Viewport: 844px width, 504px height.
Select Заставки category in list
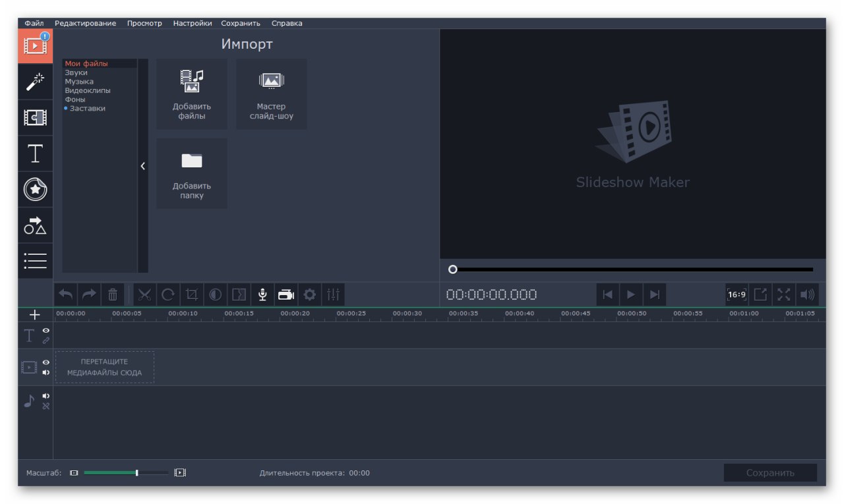pos(87,108)
